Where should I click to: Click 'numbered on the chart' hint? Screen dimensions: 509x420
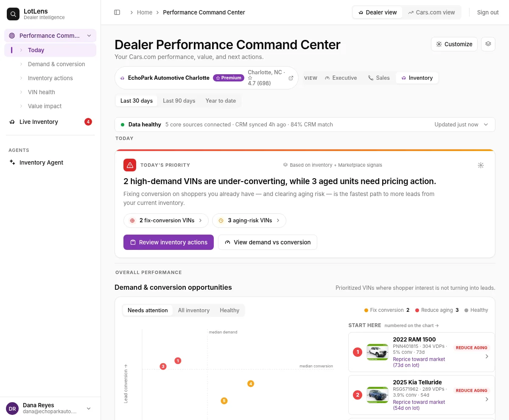tap(411, 325)
